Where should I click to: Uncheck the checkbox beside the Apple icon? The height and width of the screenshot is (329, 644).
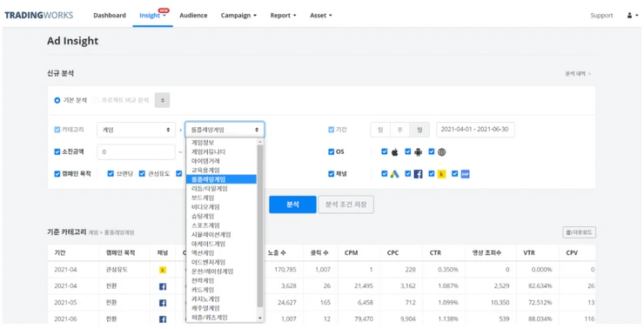tap(384, 151)
